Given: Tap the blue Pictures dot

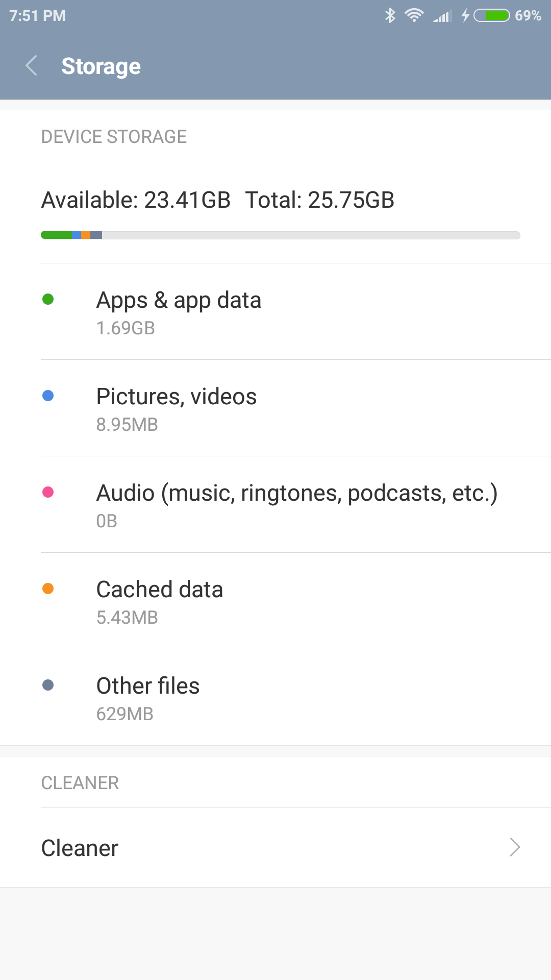Looking at the screenshot, I should click(48, 396).
